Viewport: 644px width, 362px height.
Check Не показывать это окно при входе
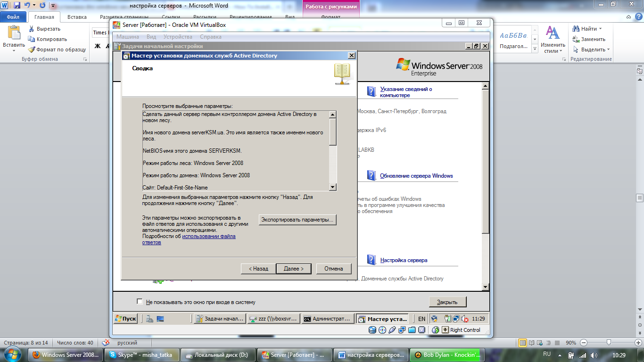(x=140, y=302)
